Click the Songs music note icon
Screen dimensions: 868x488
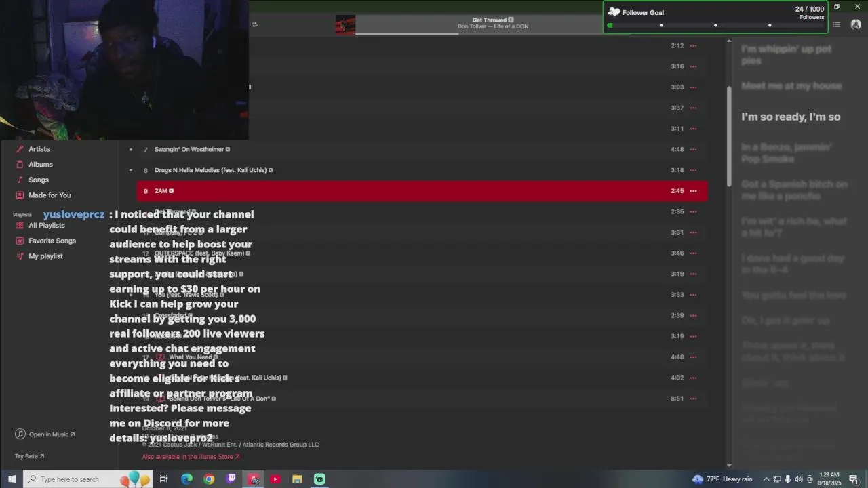pos(20,180)
